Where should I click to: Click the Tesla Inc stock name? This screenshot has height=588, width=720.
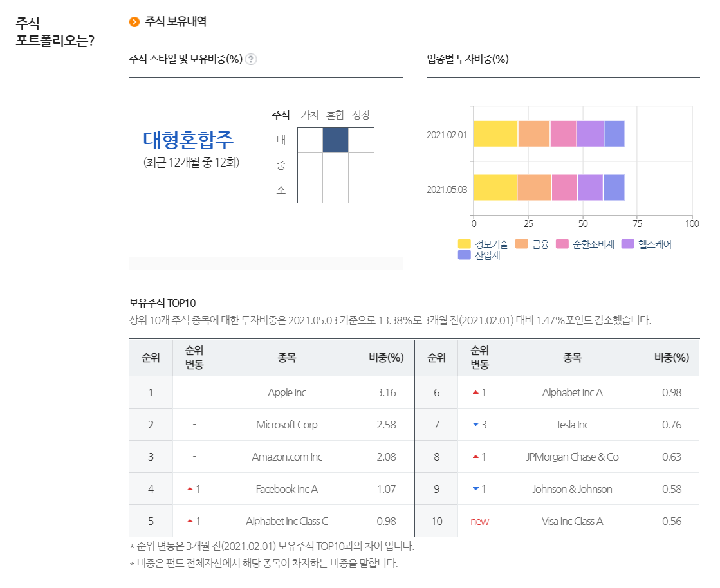[573, 425]
